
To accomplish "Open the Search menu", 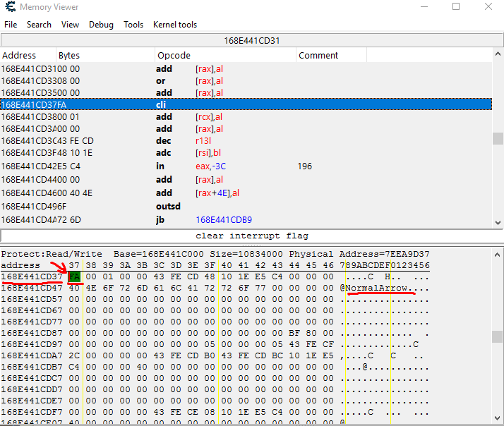I will [39, 25].
